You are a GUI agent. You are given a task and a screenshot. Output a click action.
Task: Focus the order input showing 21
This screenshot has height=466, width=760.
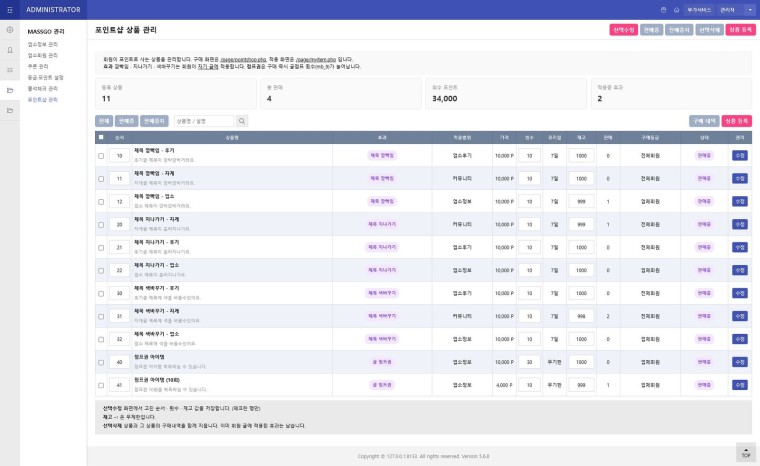click(x=119, y=247)
